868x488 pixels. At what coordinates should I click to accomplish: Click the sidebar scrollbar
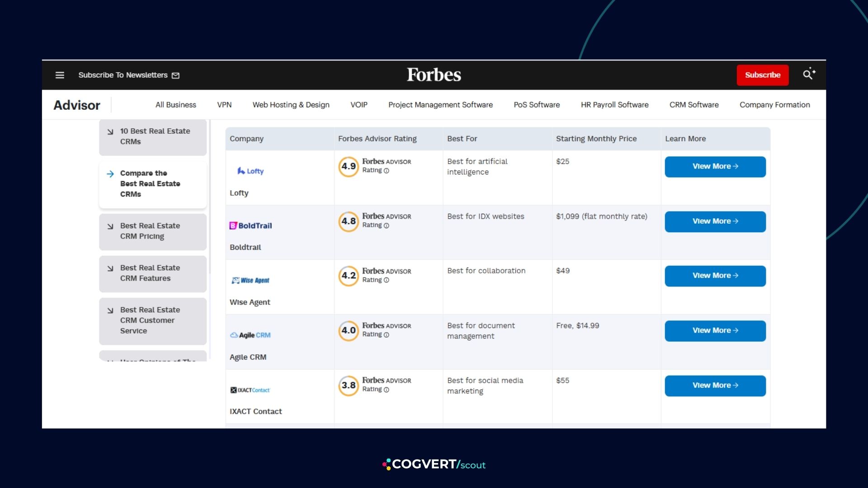[x=210, y=197]
